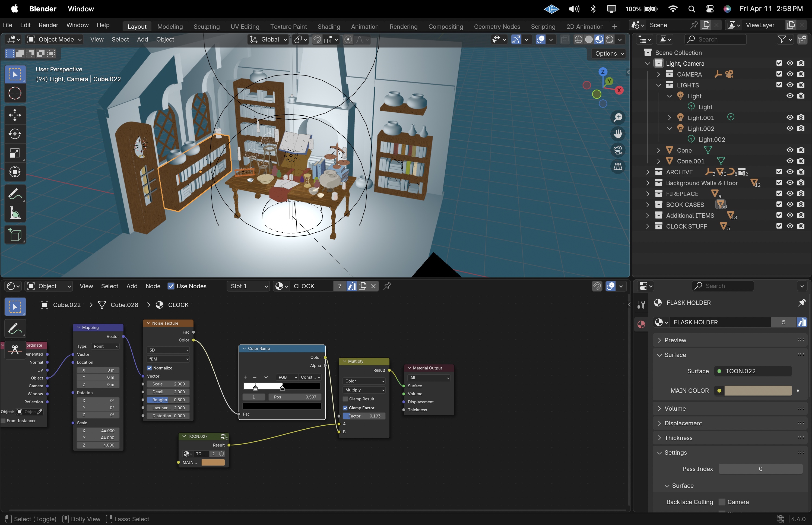Select the Rotate tool in viewport
Viewport: 812px width, 525px height.
15,134
